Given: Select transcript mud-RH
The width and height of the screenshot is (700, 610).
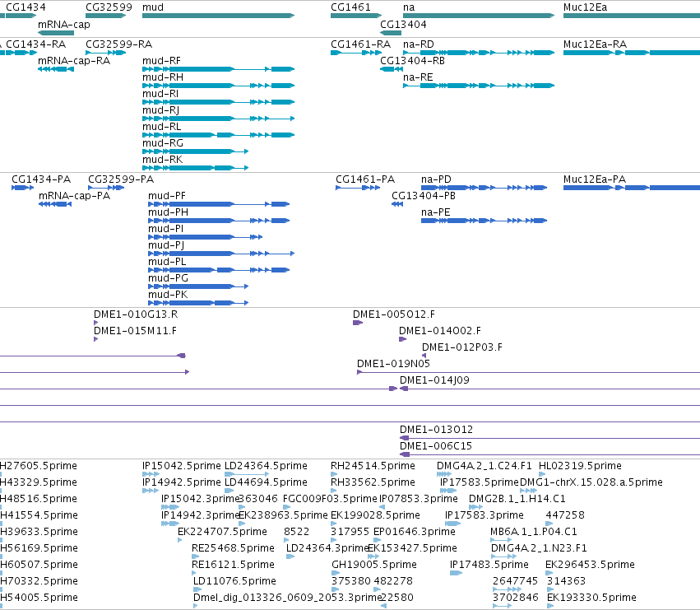Looking at the screenshot, I should point(218,86).
